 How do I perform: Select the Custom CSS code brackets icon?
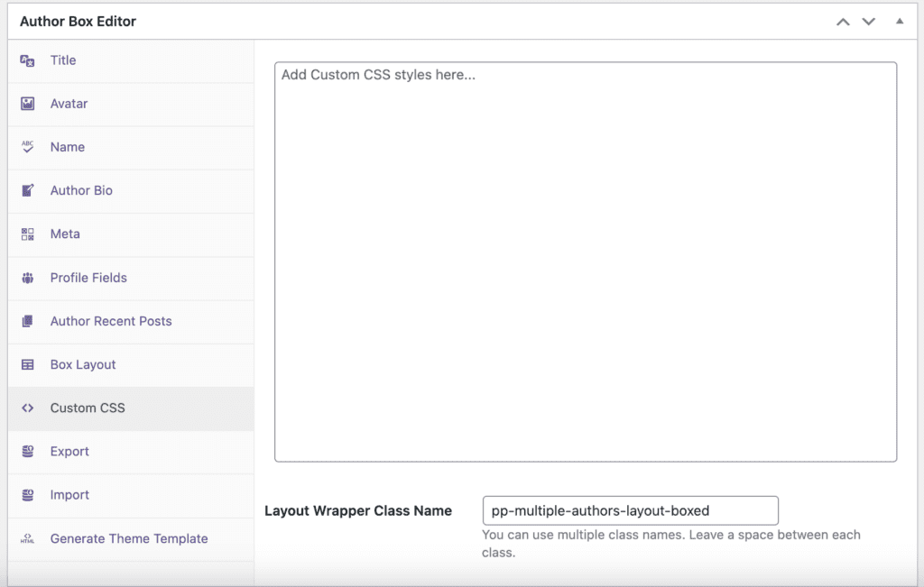click(x=29, y=408)
